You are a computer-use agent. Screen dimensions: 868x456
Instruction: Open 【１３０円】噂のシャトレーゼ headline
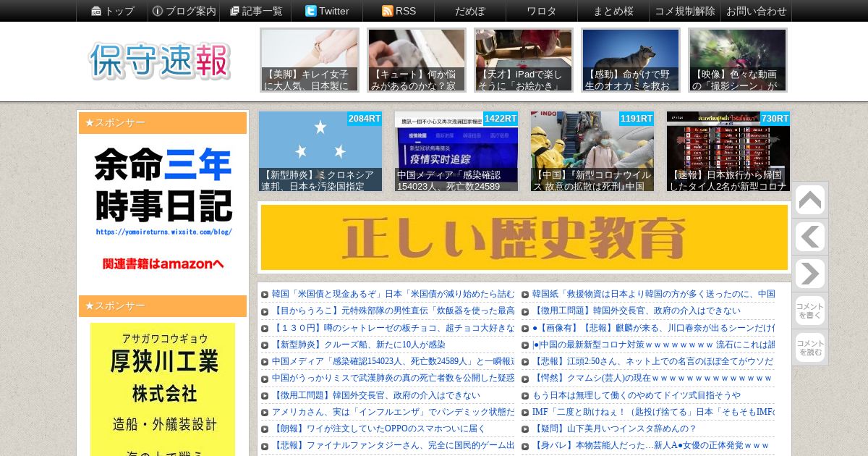393,328
